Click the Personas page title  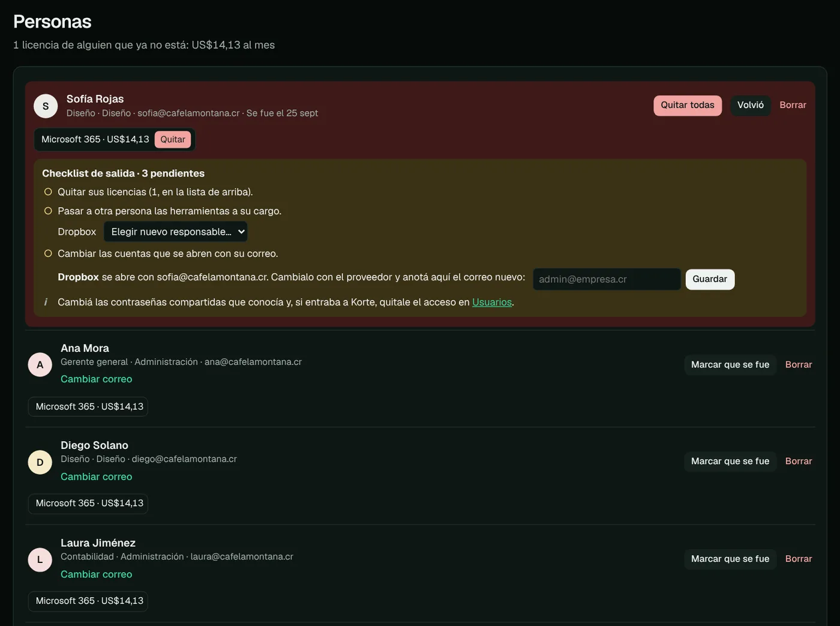point(52,22)
